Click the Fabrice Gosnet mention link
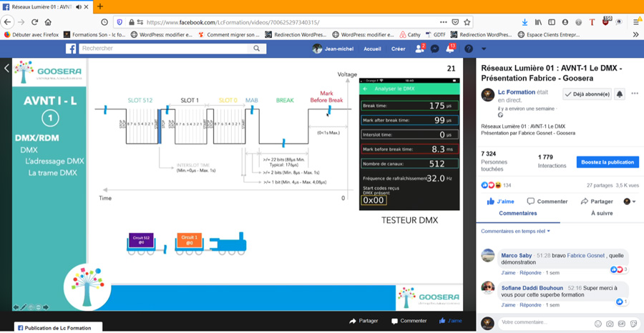This screenshot has height=333, width=644. point(585,256)
